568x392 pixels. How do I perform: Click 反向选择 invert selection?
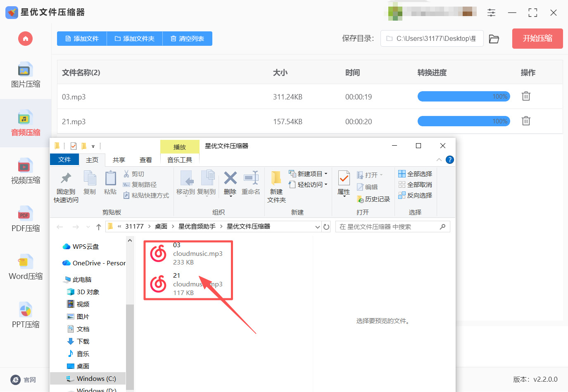(x=415, y=196)
